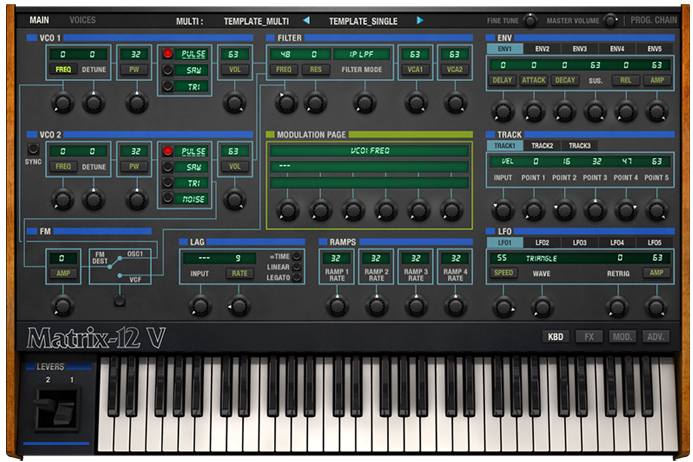This screenshot has height=462, width=693.
Task: Toggle the Lag Linear switch
Action: click(297, 267)
